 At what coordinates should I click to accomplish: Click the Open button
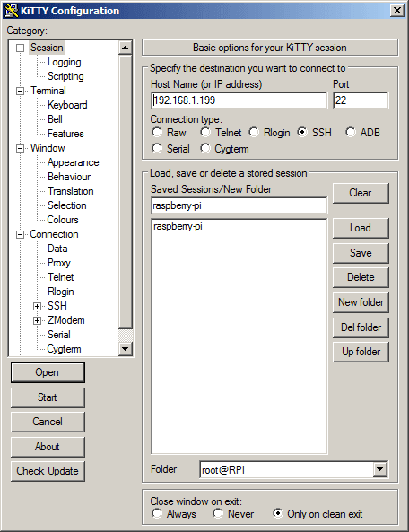click(x=48, y=372)
